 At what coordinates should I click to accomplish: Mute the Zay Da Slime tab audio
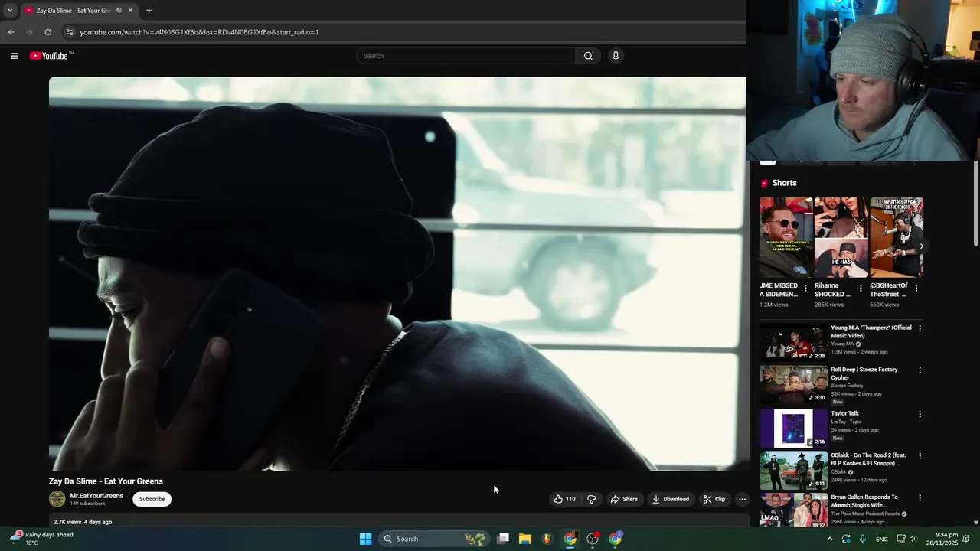pyautogui.click(x=118, y=11)
